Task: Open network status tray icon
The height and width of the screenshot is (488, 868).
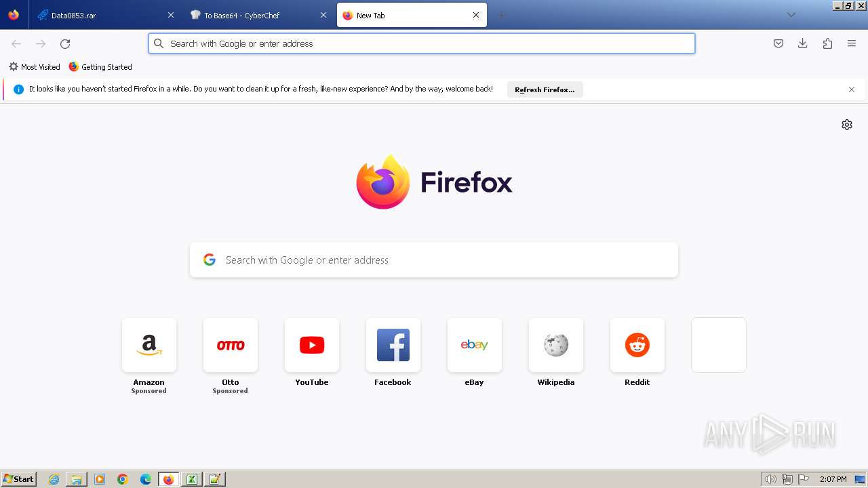Action: click(787, 479)
